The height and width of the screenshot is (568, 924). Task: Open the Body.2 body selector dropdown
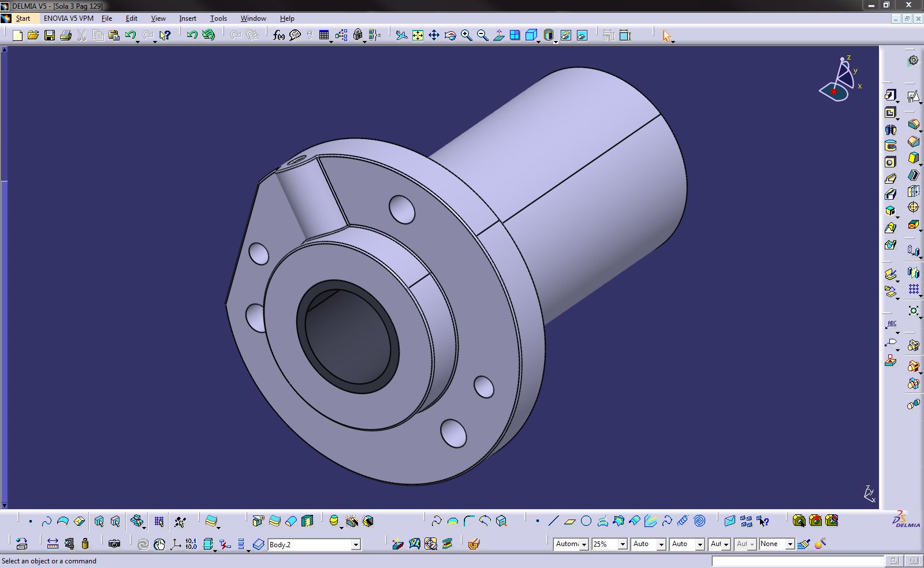pyautogui.click(x=356, y=544)
